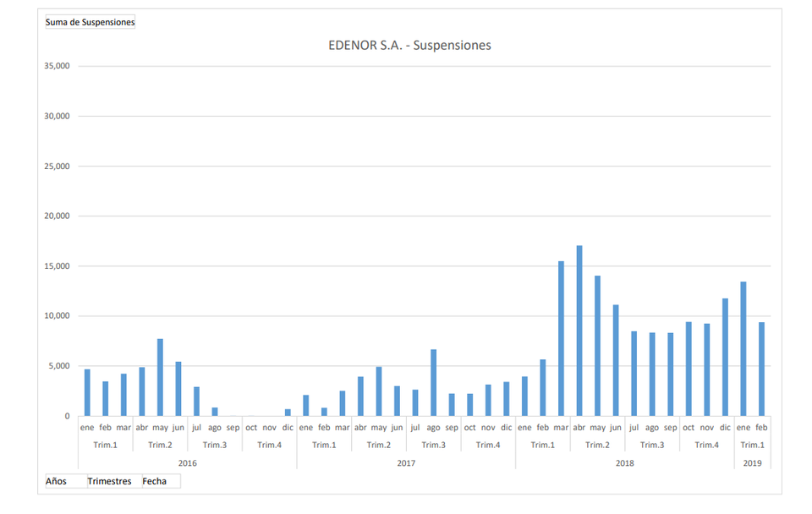Select the 2019 year label
This screenshot has width=812, height=514.
(x=753, y=463)
